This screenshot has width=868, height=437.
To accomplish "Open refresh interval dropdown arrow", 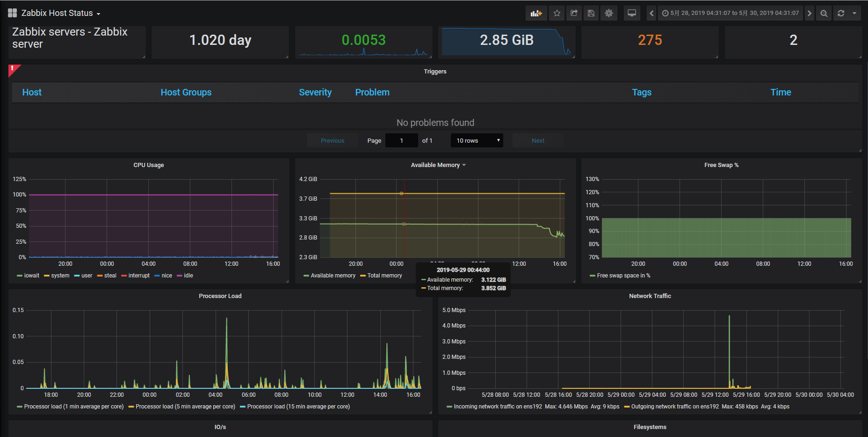I will tap(854, 13).
